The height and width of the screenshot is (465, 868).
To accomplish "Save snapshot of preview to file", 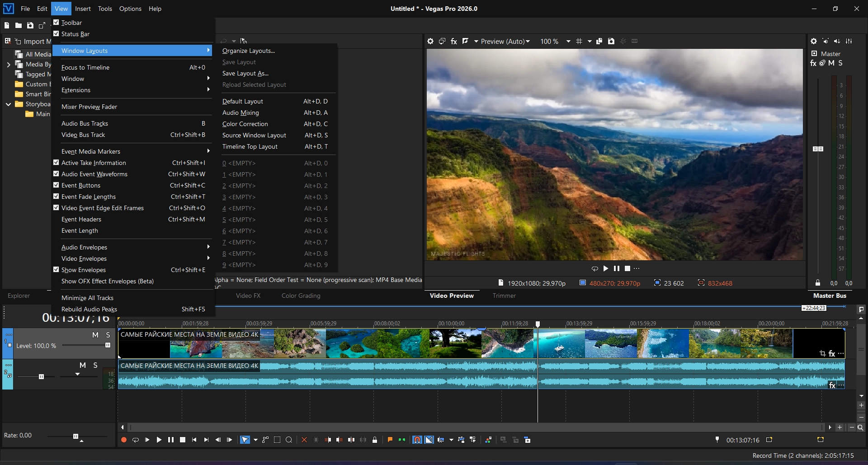I will tap(611, 41).
